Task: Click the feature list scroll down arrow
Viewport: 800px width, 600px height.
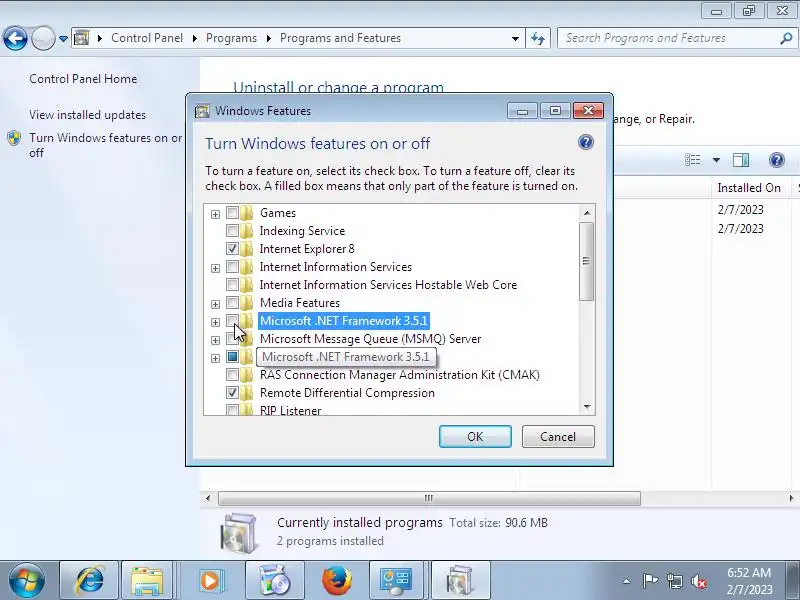Action: (x=587, y=407)
